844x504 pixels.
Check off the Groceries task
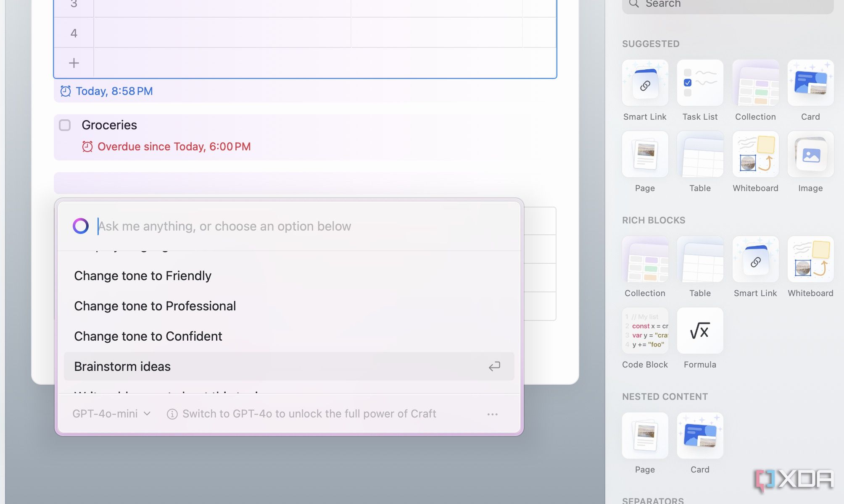[x=65, y=125]
